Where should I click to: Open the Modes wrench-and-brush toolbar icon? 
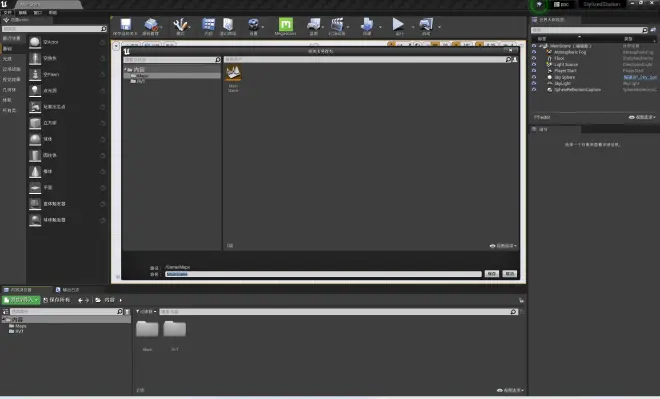pyautogui.click(x=181, y=24)
